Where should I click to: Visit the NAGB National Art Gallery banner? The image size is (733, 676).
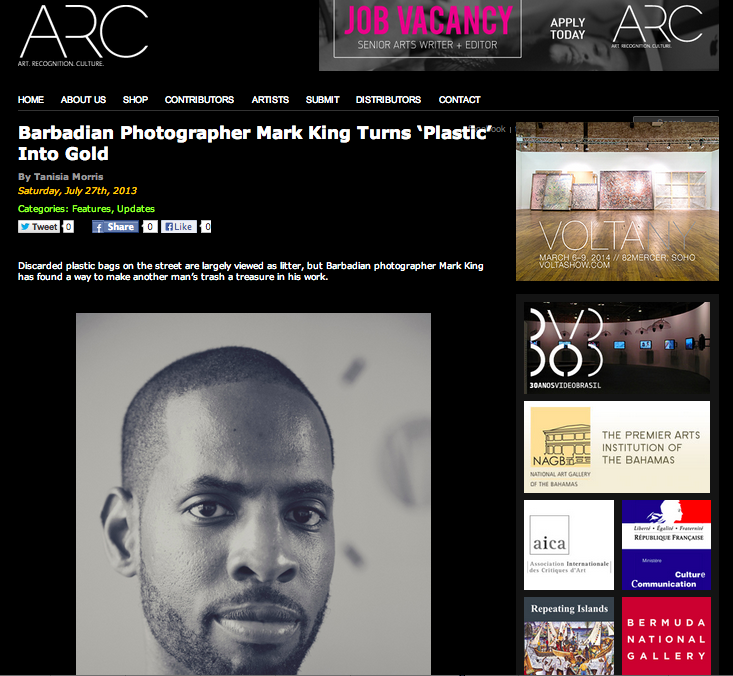tap(617, 447)
